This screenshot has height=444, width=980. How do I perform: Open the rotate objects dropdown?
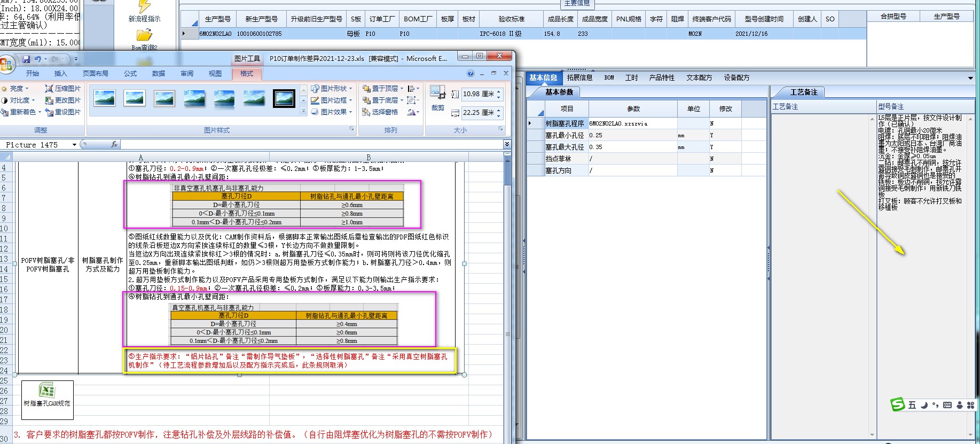pos(413,112)
